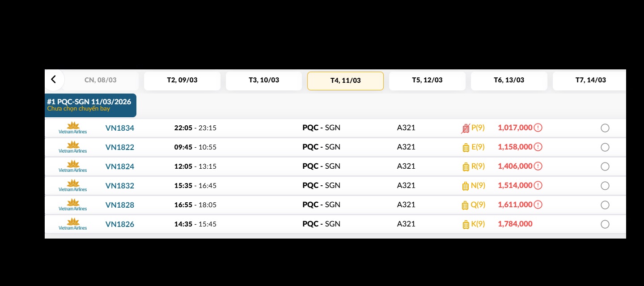Click the warning icon next to 1,017,000
Image resolution: width=644 pixels, height=286 pixels.
538,128
